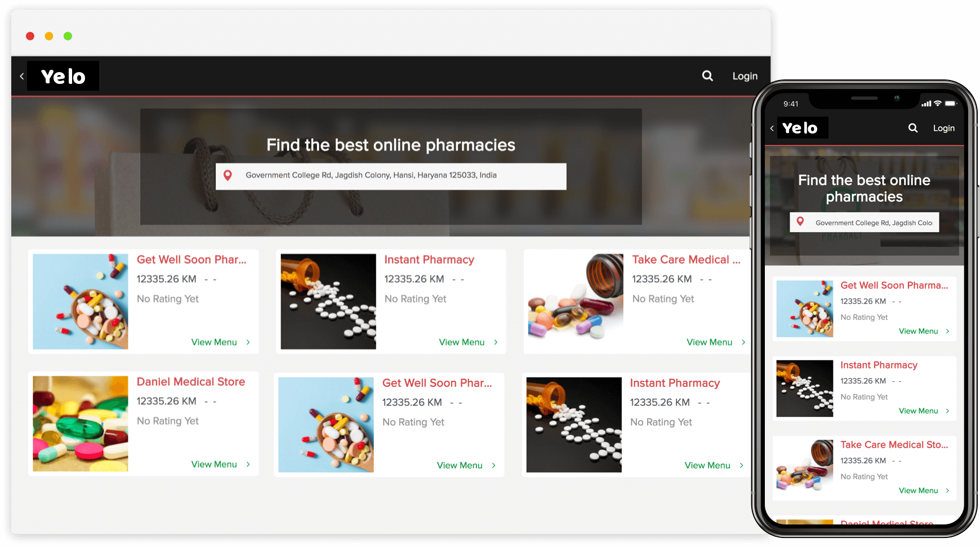Open View Menu for Daniel Medical Store

[214, 464]
